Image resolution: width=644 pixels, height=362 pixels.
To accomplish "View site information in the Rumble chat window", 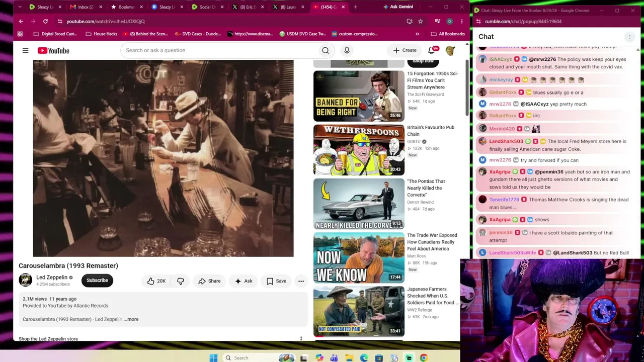I will [478, 21].
